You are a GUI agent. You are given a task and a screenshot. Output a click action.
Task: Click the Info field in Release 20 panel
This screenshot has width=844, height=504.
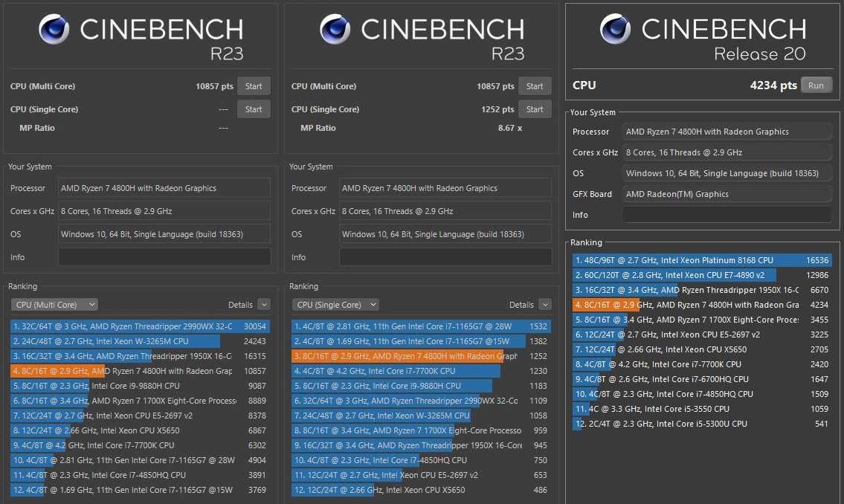[x=727, y=215]
